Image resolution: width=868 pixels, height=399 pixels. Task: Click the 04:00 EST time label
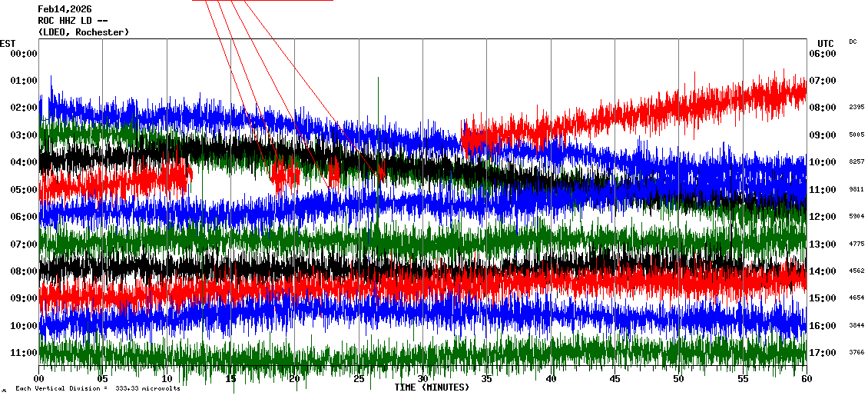click(x=24, y=162)
